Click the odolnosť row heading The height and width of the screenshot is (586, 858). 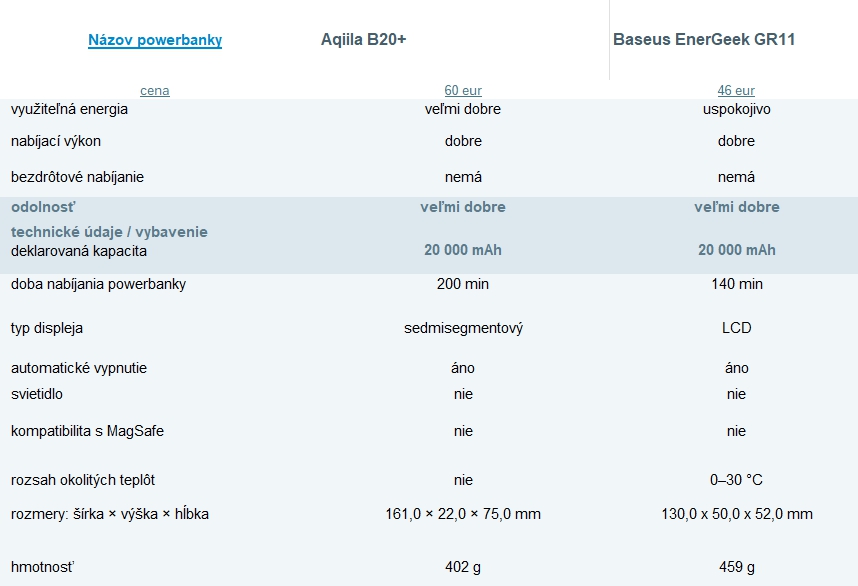(43, 207)
